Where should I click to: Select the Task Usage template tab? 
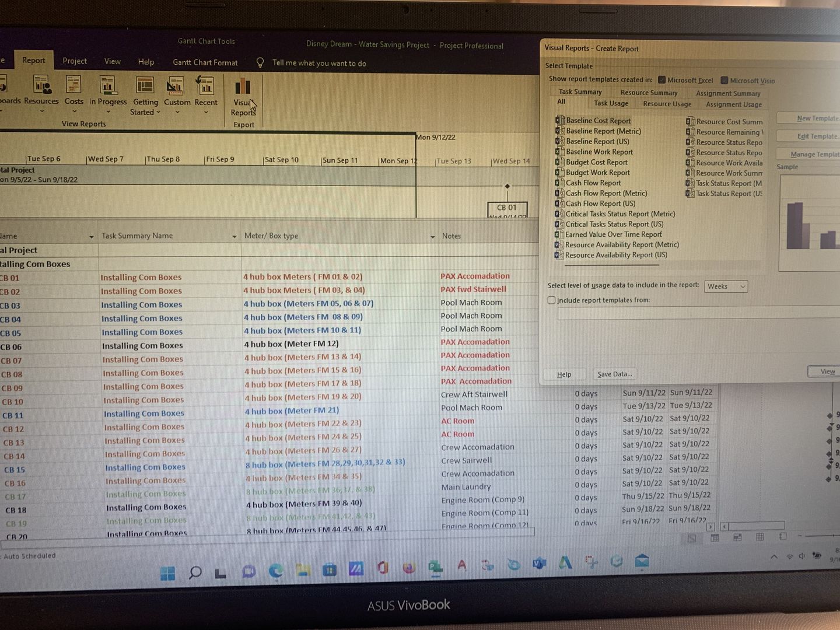(611, 103)
